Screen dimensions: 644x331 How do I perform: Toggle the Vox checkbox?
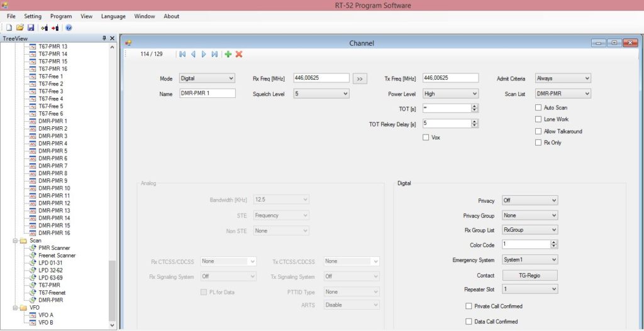(x=426, y=138)
